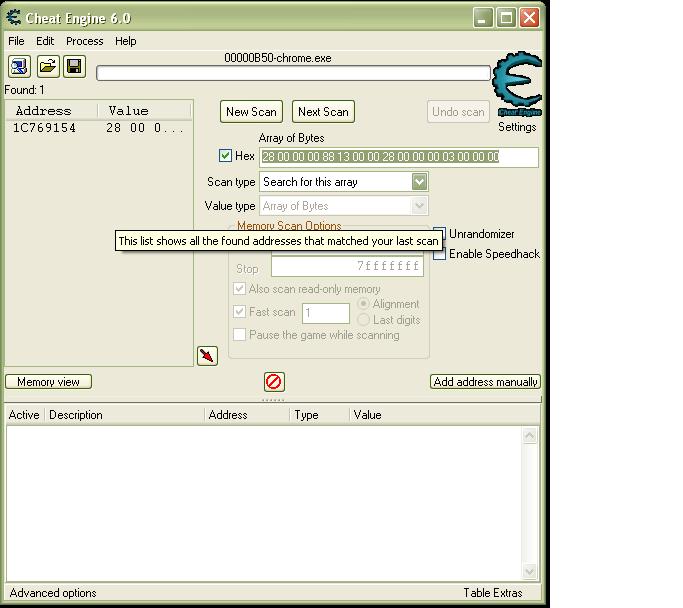
Task: Minimize the Cheat Engine window
Action: click(x=483, y=18)
